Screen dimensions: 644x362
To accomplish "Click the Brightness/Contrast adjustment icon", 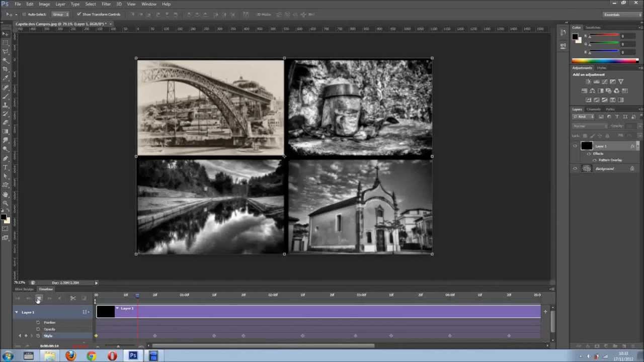I will (588, 81).
